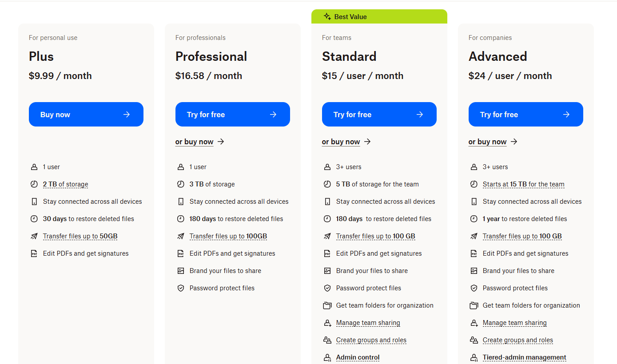This screenshot has height=364, width=617.
Task: Click the storage pie icon in Plus plan
Action: coord(34,184)
